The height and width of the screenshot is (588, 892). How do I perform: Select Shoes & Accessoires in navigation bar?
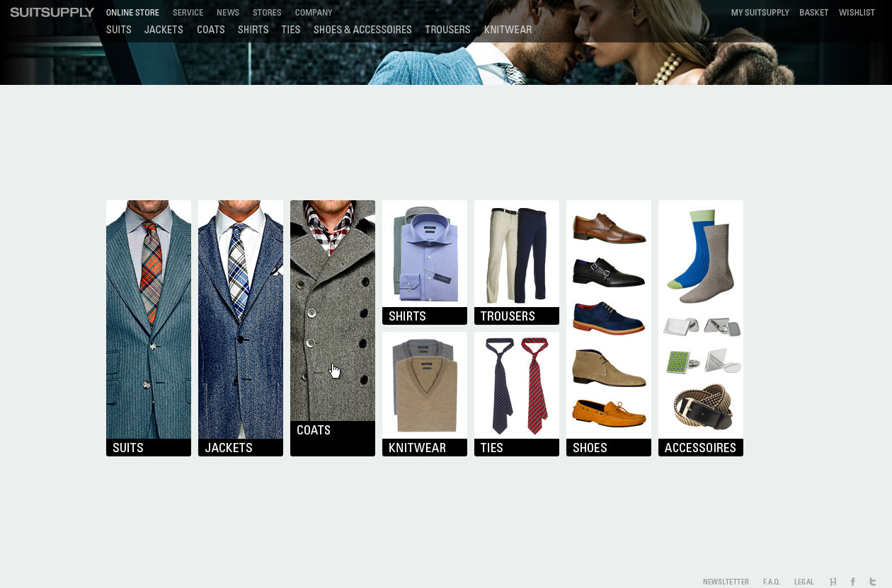pyautogui.click(x=362, y=30)
